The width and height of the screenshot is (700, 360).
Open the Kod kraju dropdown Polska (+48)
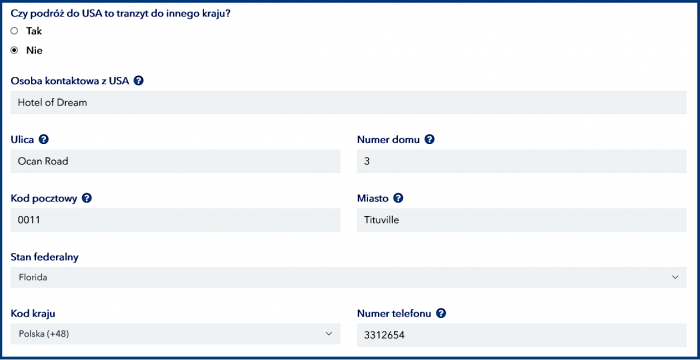click(x=175, y=334)
